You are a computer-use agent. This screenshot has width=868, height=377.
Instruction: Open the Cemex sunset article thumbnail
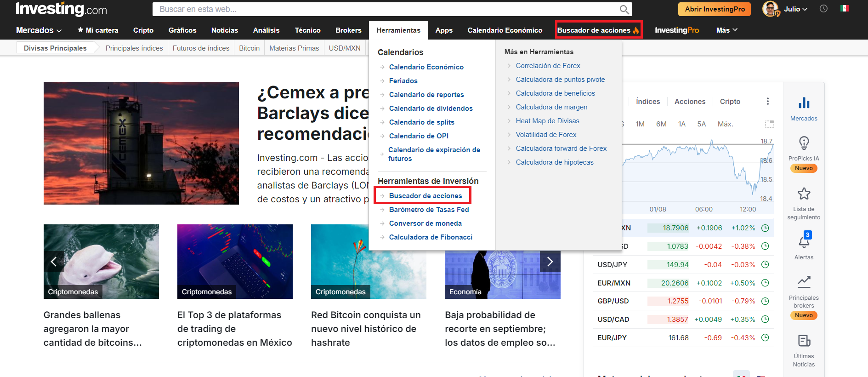[x=141, y=143]
